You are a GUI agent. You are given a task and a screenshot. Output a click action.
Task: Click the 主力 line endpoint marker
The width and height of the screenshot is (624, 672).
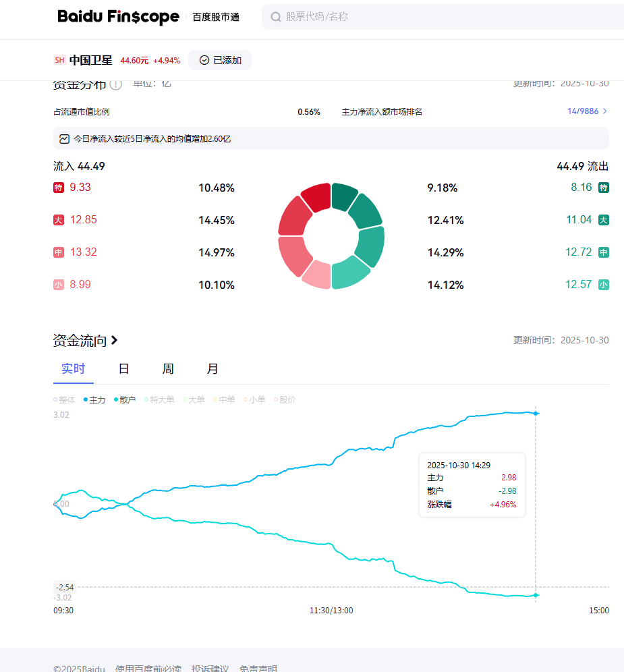click(x=536, y=414)
